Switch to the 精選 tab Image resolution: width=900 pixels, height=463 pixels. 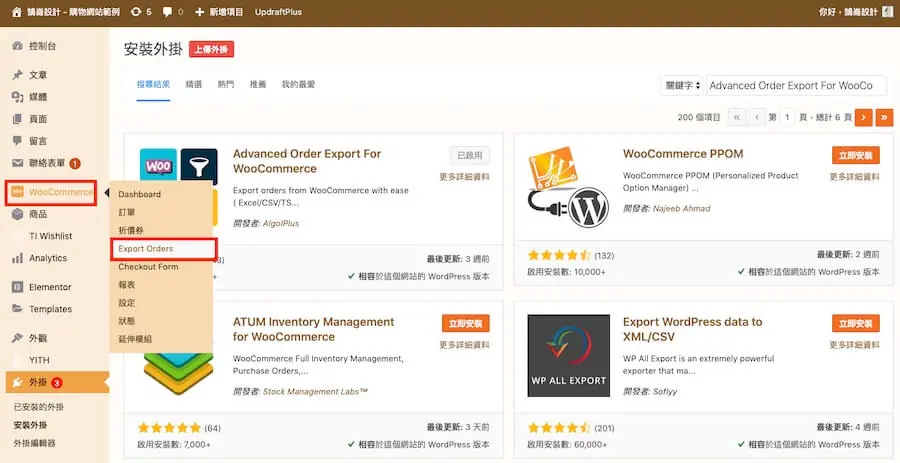[194, 84]
